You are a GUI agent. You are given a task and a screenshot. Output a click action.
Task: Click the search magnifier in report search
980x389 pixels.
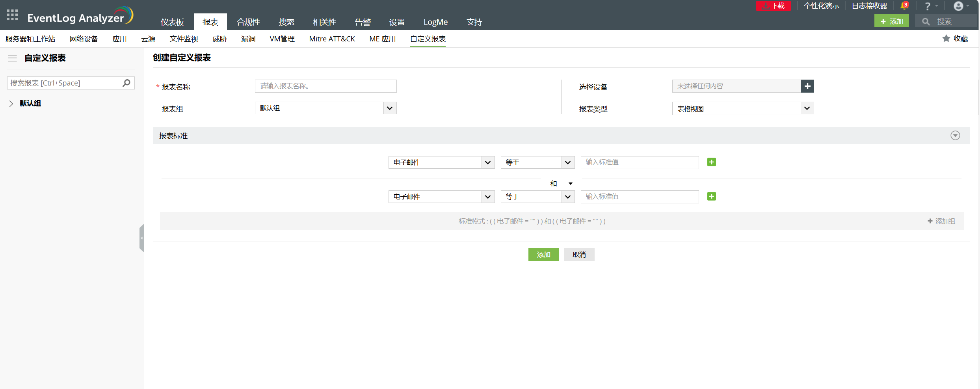pyautogui.click(x=126, y=83)
